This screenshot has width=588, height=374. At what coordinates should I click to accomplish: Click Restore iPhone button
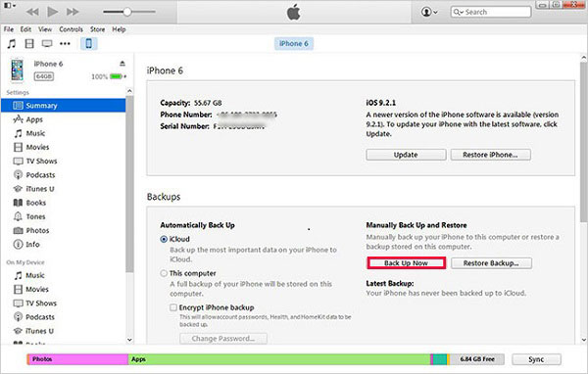491,155
